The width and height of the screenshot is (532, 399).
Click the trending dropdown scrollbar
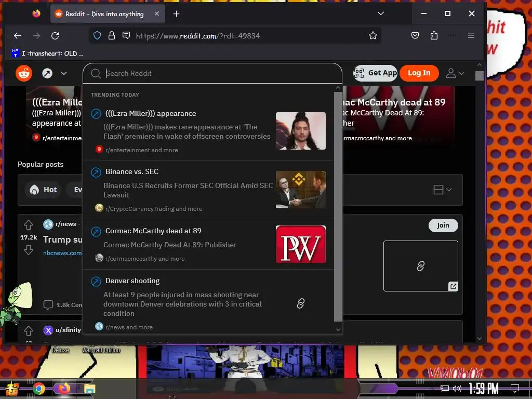pos(338,206)
